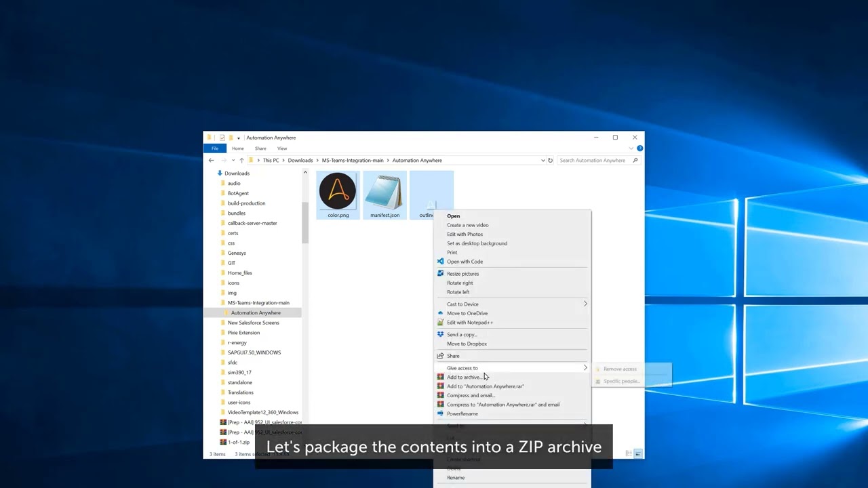This screenshot has width=868, height=488.
Task: Click the Properties quick-access checkmark icon
Action: coord(222,138)
